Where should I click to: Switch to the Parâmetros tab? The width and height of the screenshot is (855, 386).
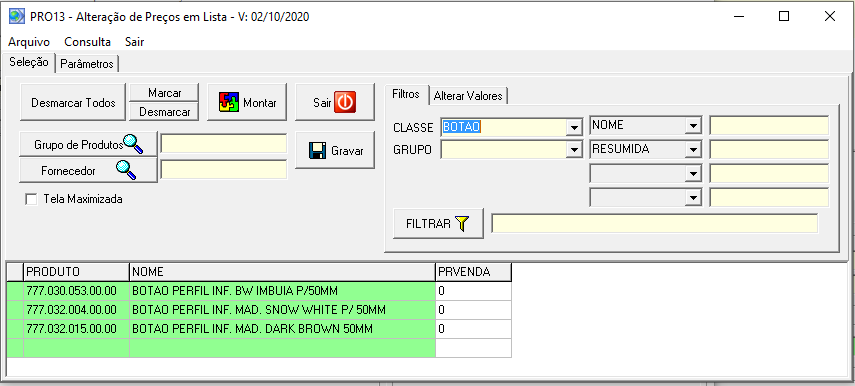pyautogui.click(x=87, y=64)
